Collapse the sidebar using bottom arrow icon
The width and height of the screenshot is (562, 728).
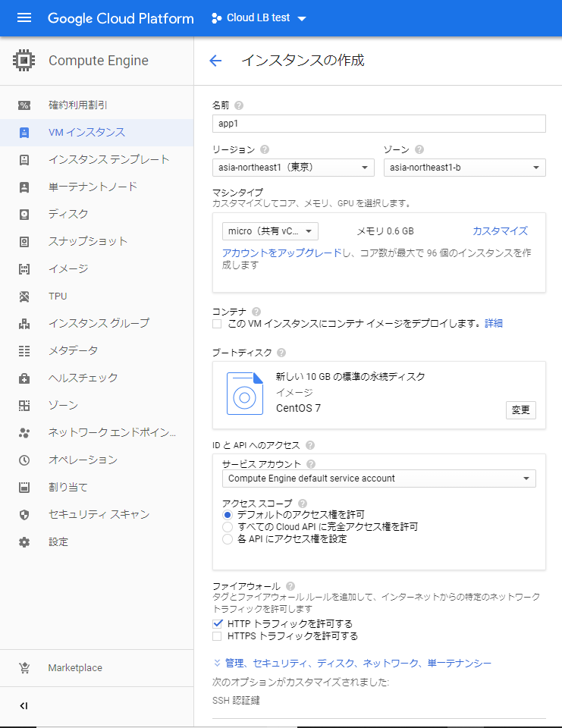click(24, 706)
